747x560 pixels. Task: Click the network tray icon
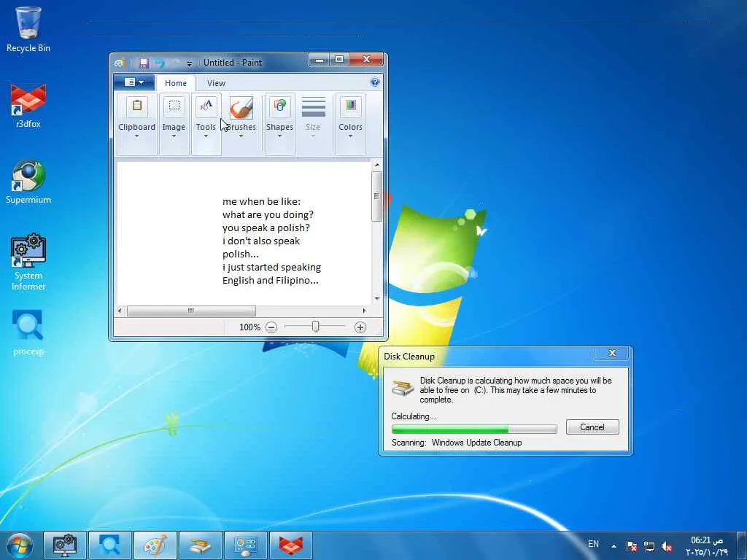649,546
